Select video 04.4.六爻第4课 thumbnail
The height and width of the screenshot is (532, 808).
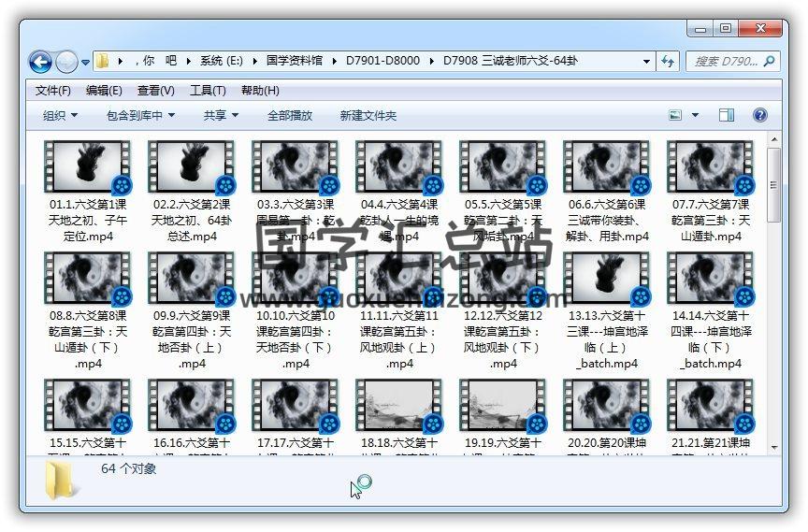[x=398, y=166]
